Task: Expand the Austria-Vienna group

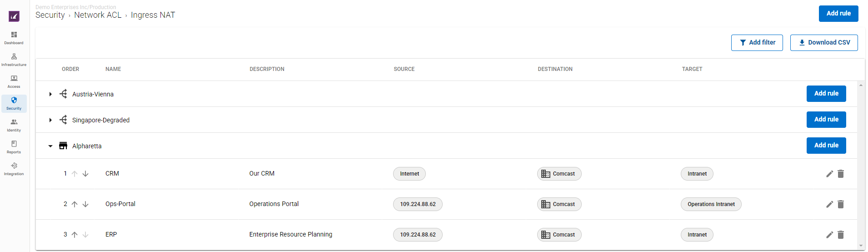Action: [x=50, y=94]
